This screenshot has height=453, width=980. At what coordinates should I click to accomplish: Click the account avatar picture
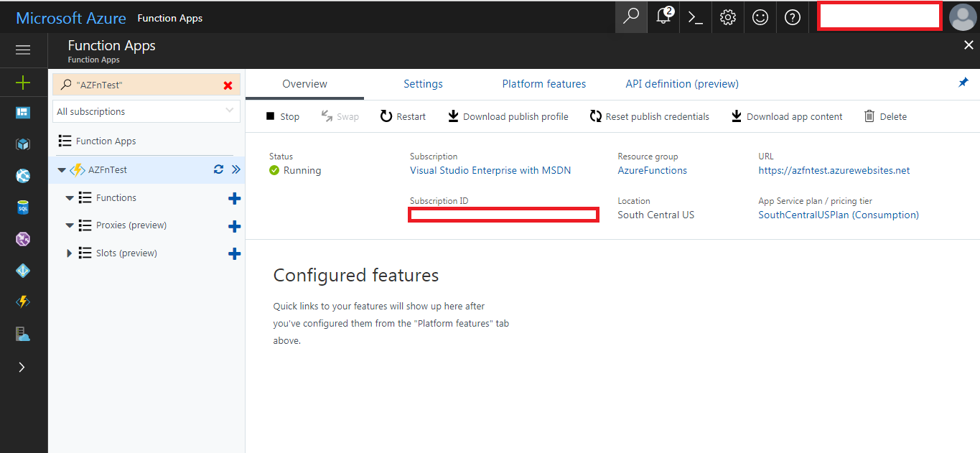coord(963,17)
